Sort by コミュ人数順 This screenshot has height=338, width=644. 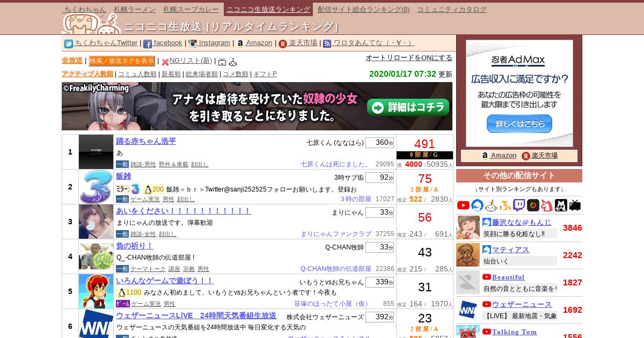137,74
